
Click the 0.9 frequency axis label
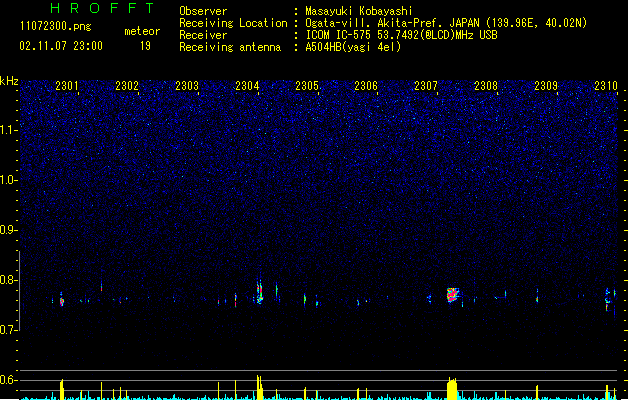click(x=8, y=230)
